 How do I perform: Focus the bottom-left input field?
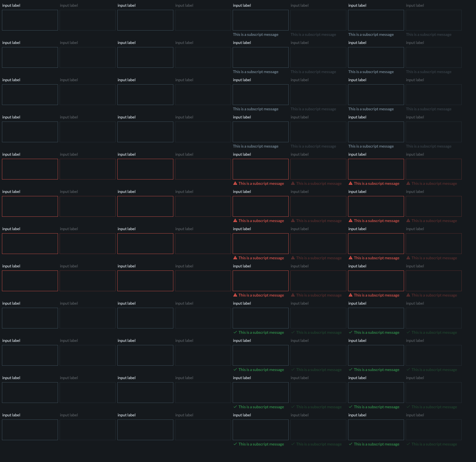coord(30,430)
